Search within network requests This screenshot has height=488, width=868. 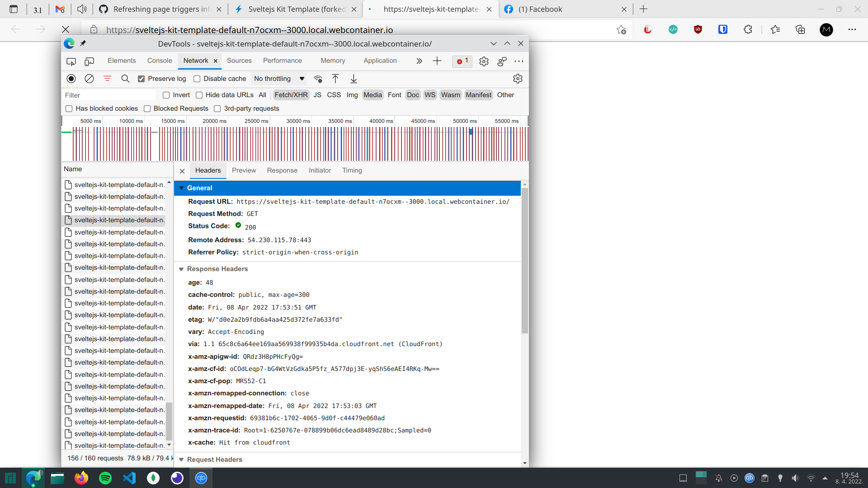(x=125, y=79)
